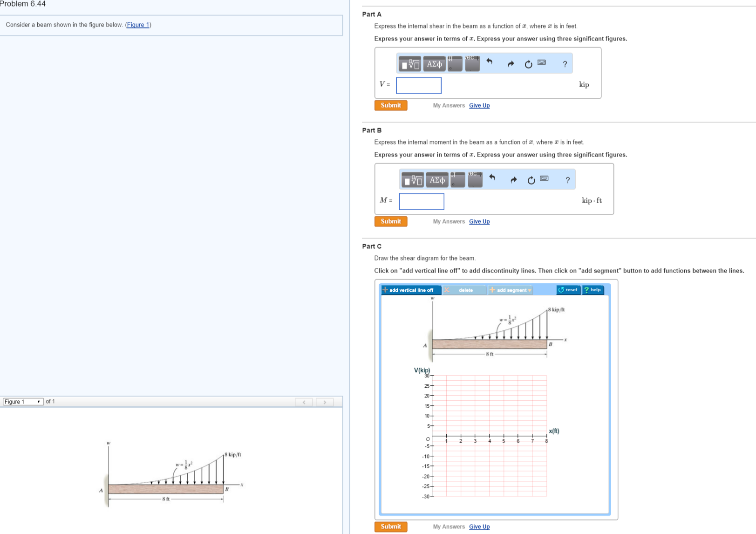Open the Figure 1 link in problem text
This screenshot has height=534, width=756.
[x=138, y=25]
